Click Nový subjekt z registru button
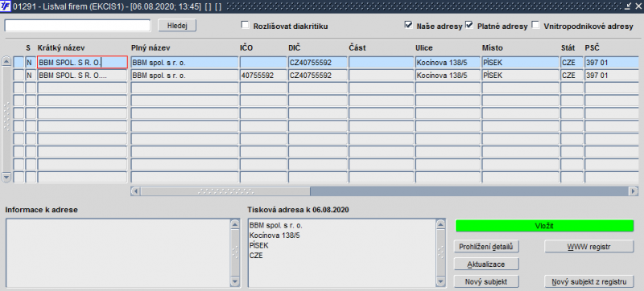The width and height of the screenshot is (644, 291). [x=589, y=282]
